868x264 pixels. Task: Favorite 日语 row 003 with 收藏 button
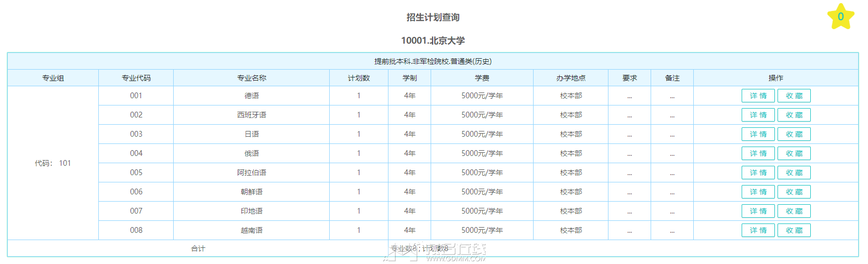click(x=794, y=134)
